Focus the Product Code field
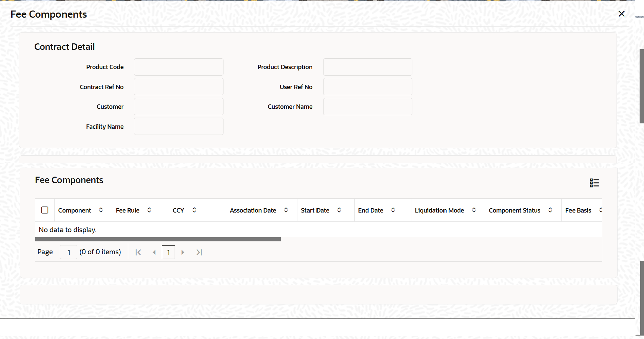This screenshot has height=339, width=644. tap(178, 67)
